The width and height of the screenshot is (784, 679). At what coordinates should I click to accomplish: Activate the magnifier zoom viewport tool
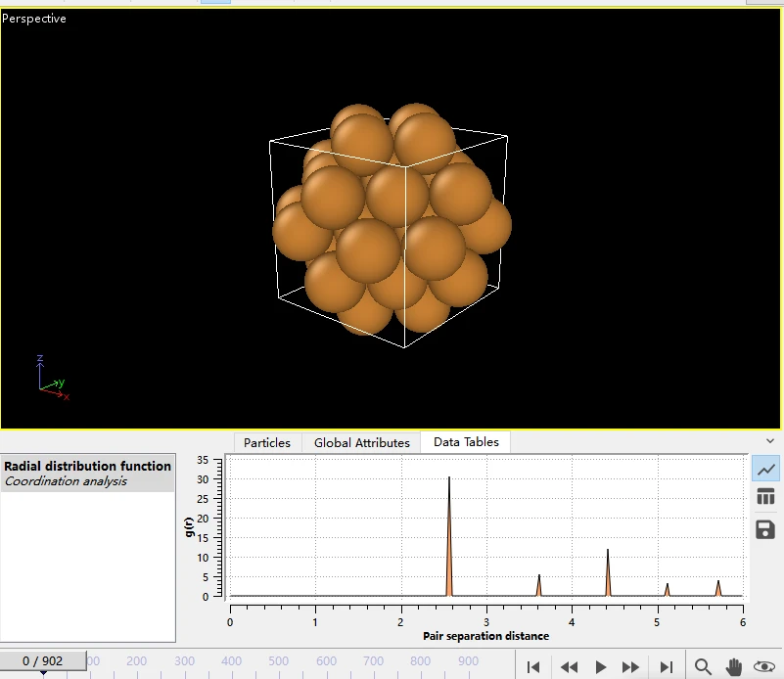click(x=703, y=666)
